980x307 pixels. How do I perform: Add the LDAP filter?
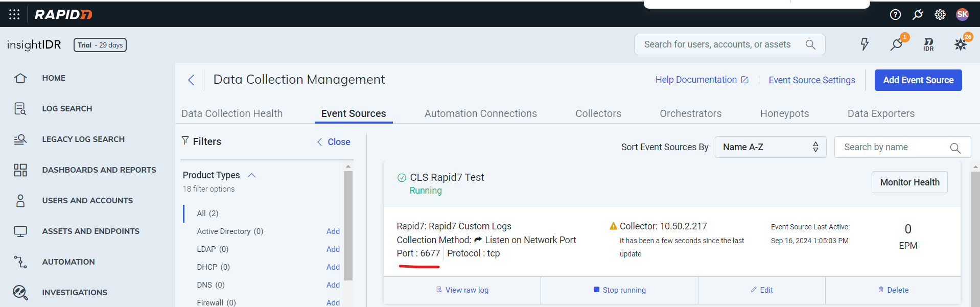[x=333, y=249]
